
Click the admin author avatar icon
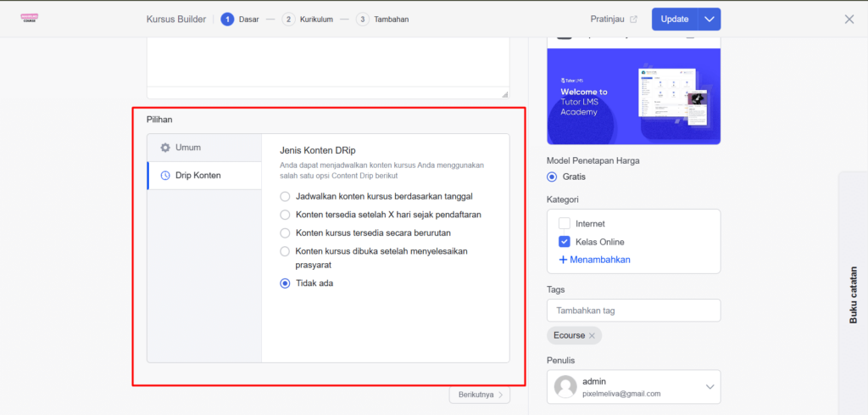[x=565, y=387]
